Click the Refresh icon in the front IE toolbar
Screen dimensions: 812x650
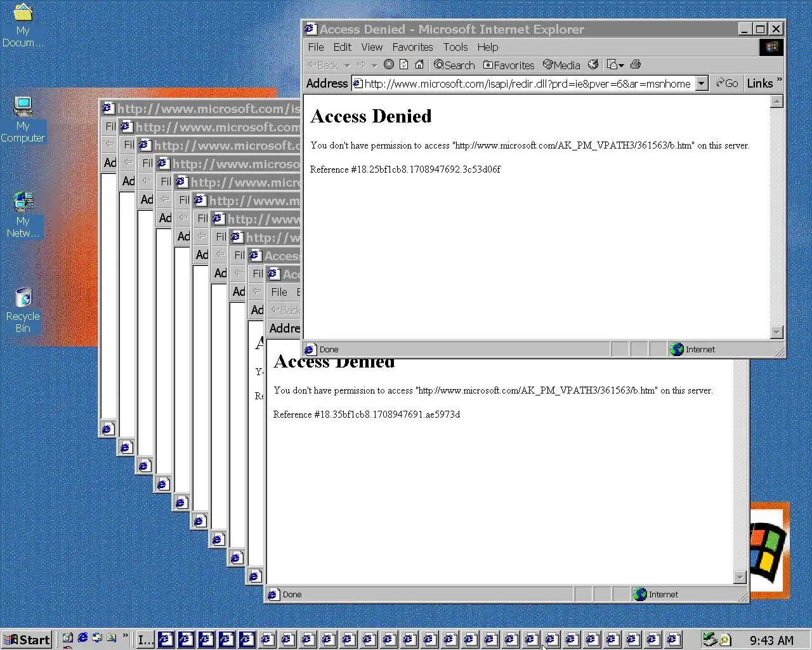[403, 65]
